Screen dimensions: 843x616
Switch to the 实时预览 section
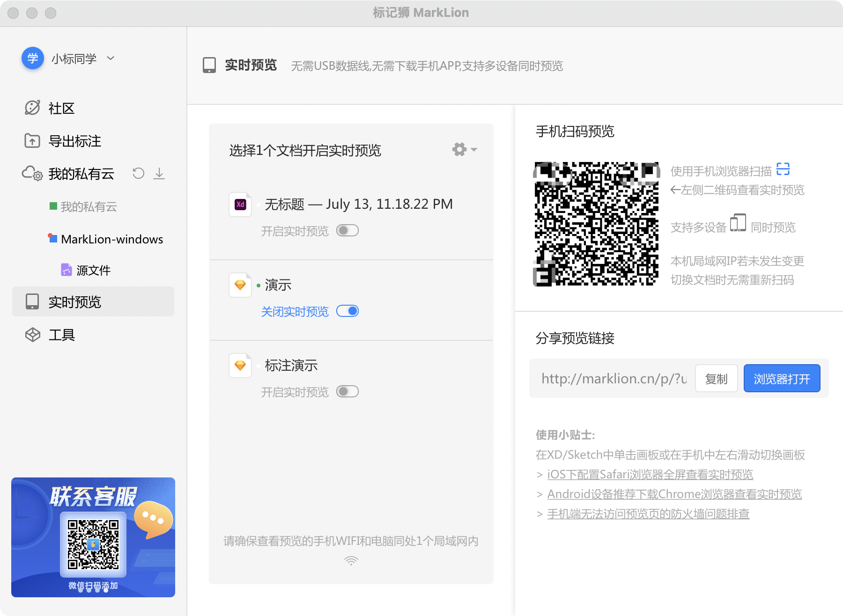pos(75,302)
